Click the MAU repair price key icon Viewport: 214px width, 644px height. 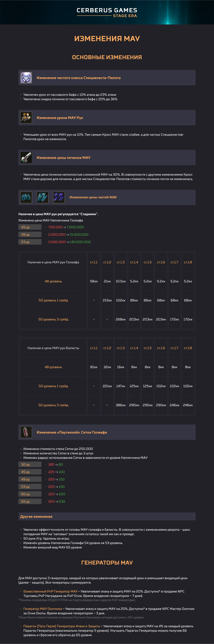[x=26, y=157]
